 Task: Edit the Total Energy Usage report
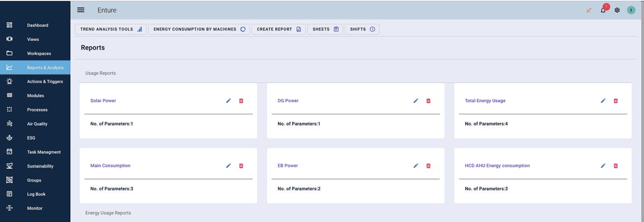[x=603, y=101]
